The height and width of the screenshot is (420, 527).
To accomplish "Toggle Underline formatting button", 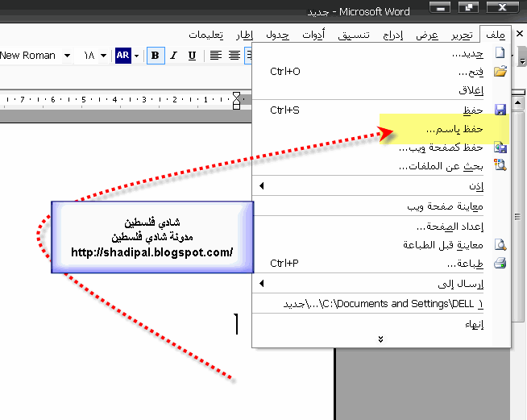I will (192, 56).
